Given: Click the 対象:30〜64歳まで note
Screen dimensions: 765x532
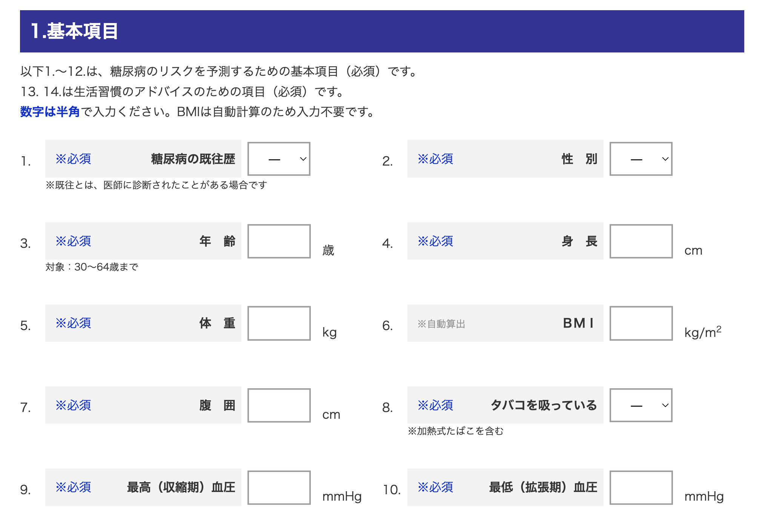Looking at the screenshot, I should (x=92, y=267).
